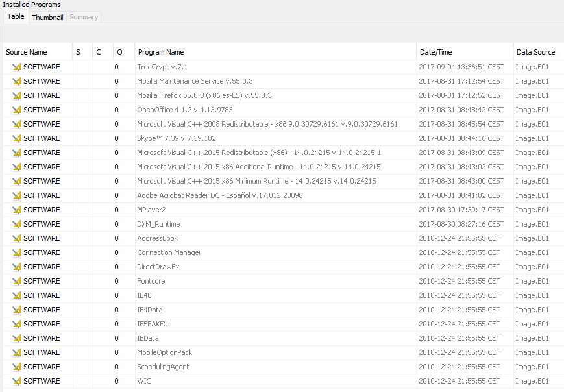The height and width of the screenshot is (392, 564).
Task: Click the WIC program name
Action: [x=144, y=381]
